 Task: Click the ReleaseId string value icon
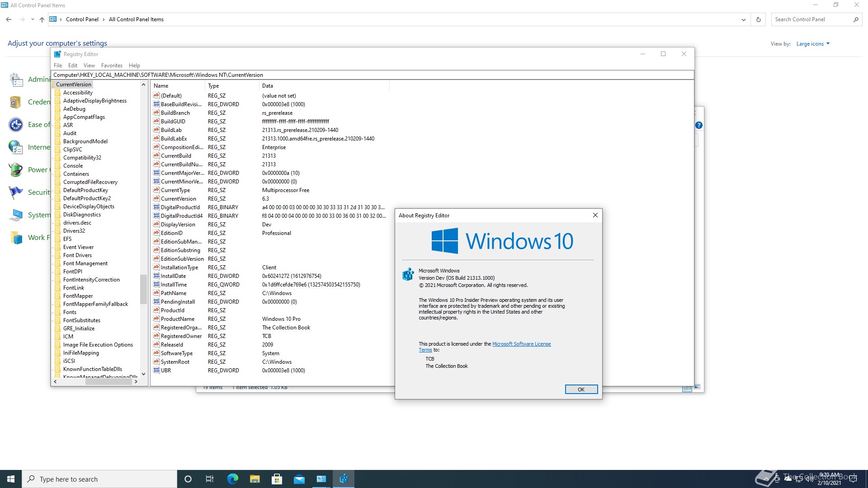[x=156, y=345]
